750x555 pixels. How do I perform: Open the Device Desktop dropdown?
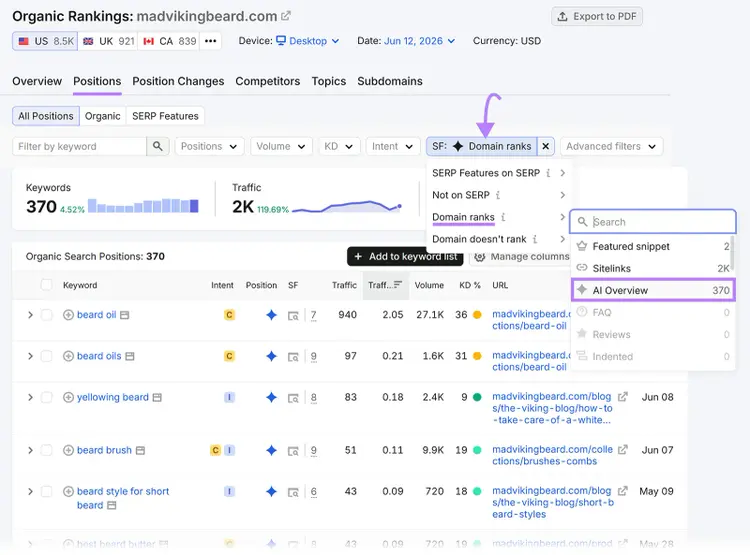coord(308,41)
